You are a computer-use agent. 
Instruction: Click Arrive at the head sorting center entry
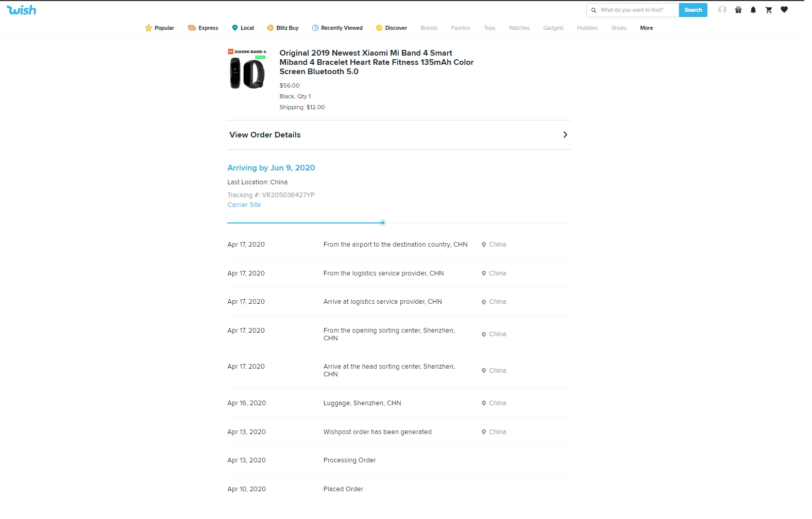point(389,370)
